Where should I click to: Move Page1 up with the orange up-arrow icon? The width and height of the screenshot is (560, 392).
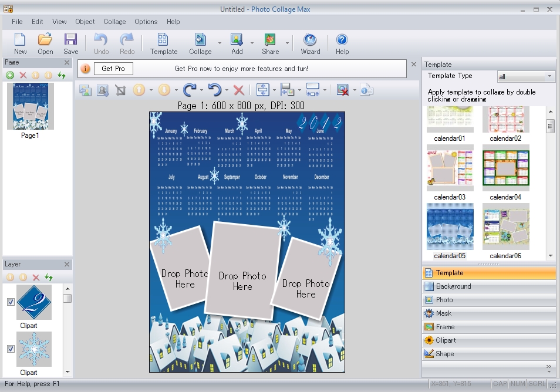point(35,75)
